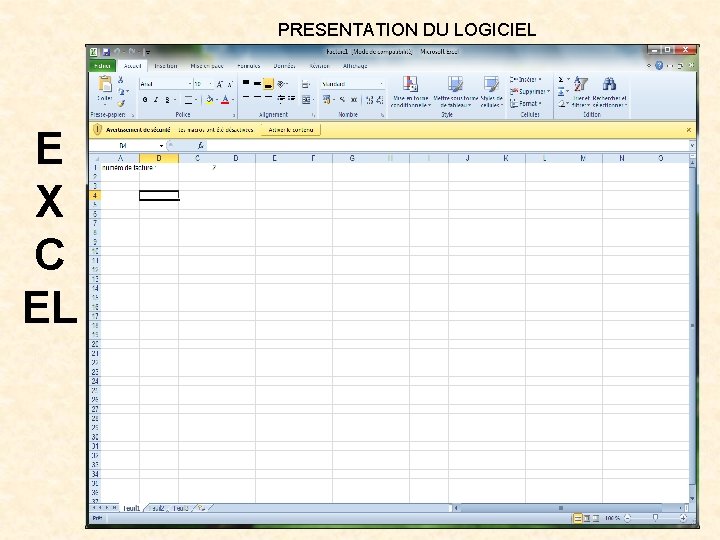The width and height of the screenshot is (720, 540).
Task: Open the Format cells dropdown
Action: click(526, 104)
